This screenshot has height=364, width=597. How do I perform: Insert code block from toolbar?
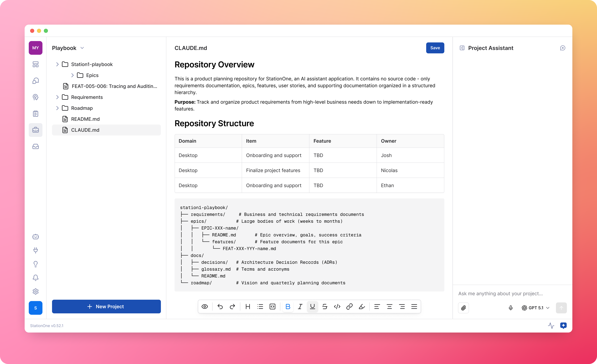(x=272, y=307)
